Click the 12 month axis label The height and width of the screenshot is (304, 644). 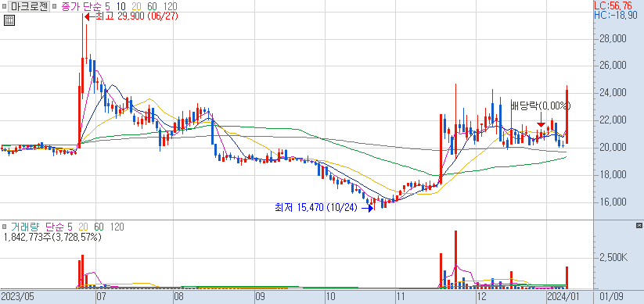pos(481,296)
